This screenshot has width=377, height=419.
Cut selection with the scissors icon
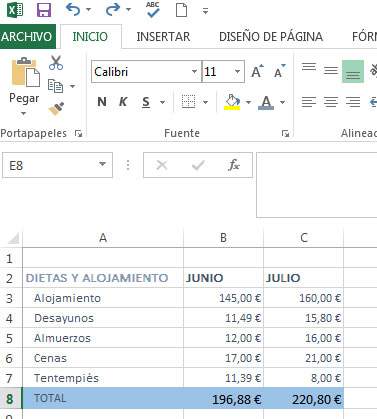[56, 63]
